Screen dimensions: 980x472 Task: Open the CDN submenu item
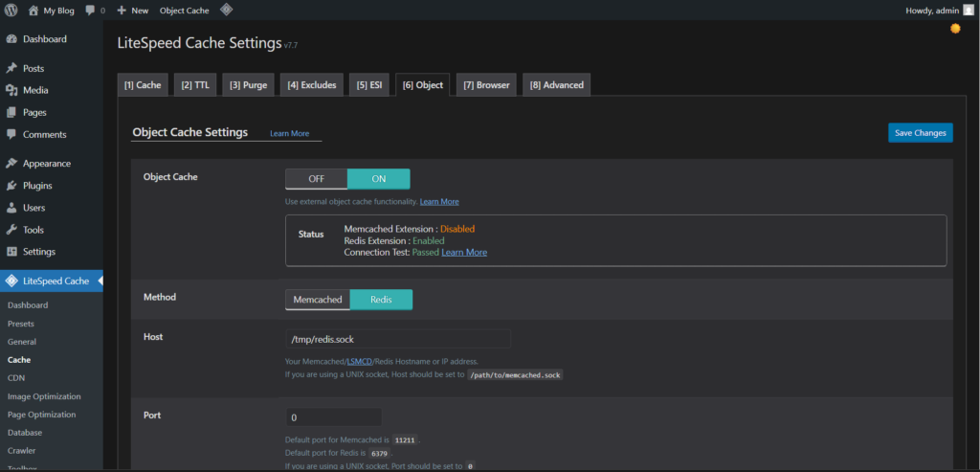pos(16,378)
